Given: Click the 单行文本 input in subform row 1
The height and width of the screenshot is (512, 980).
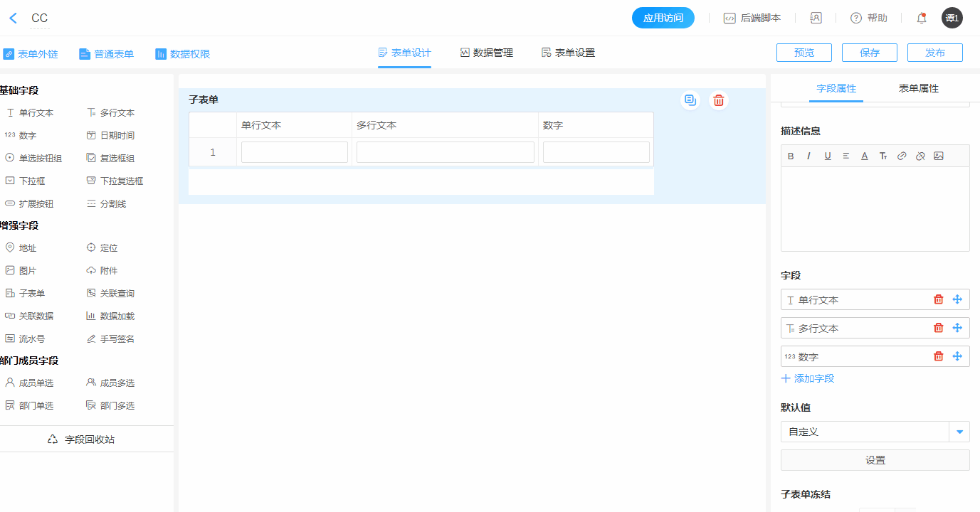Looking at the screenshot, I should [x=294, y=152].
